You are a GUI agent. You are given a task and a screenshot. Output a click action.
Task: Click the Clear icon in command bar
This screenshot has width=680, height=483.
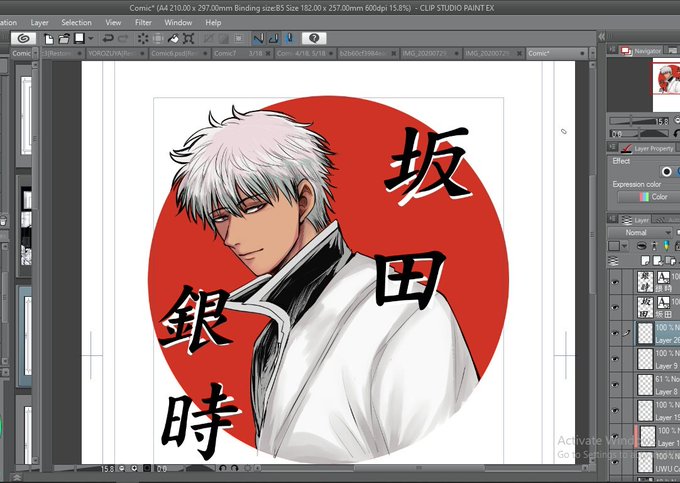[143, 39]
